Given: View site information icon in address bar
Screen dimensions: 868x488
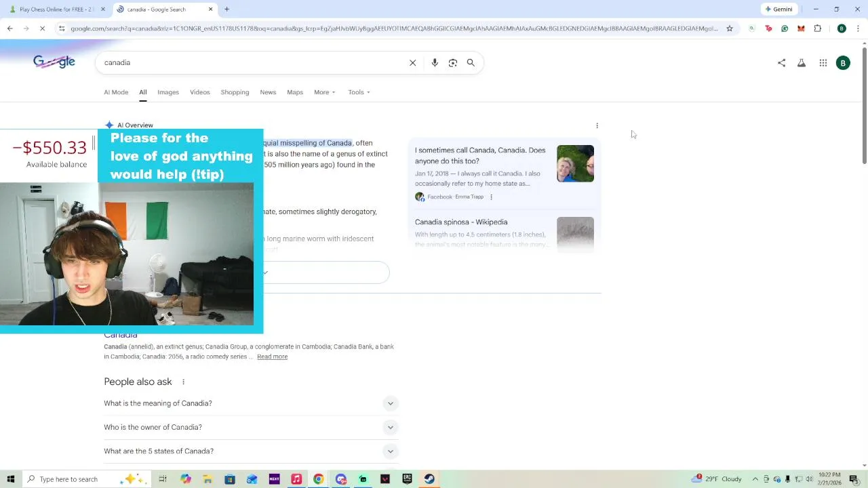Looking at the screenshot, I should pos(62,28).
